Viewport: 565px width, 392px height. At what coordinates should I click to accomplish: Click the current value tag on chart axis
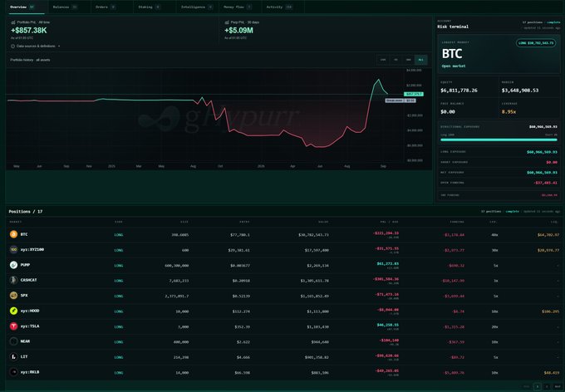(x=413, y=94)
